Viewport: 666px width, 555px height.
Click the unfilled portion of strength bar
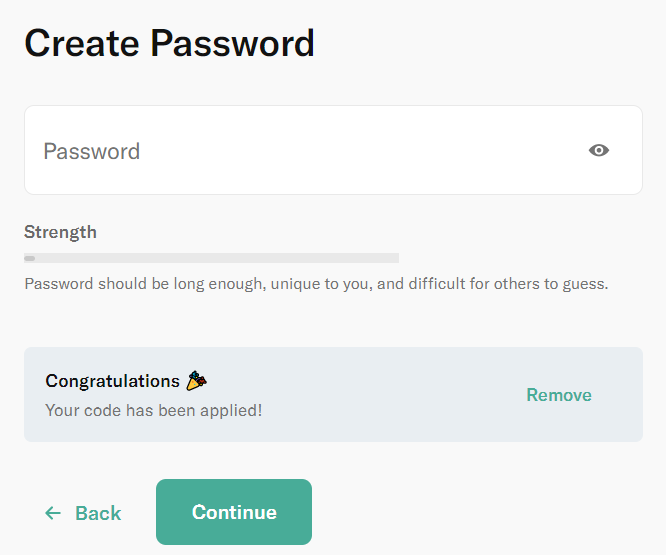(x=217, y=258)
